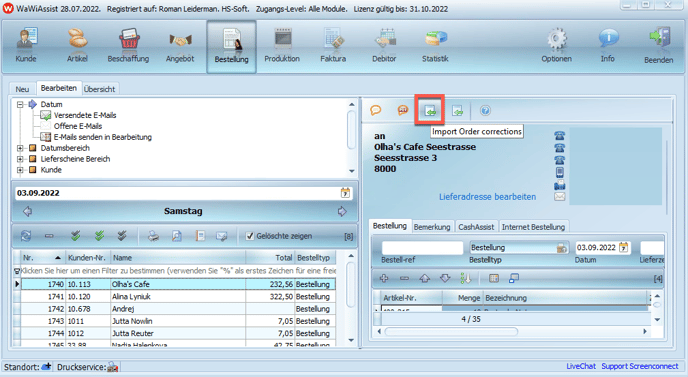Click the printer icon in order list toolbar

153,236
